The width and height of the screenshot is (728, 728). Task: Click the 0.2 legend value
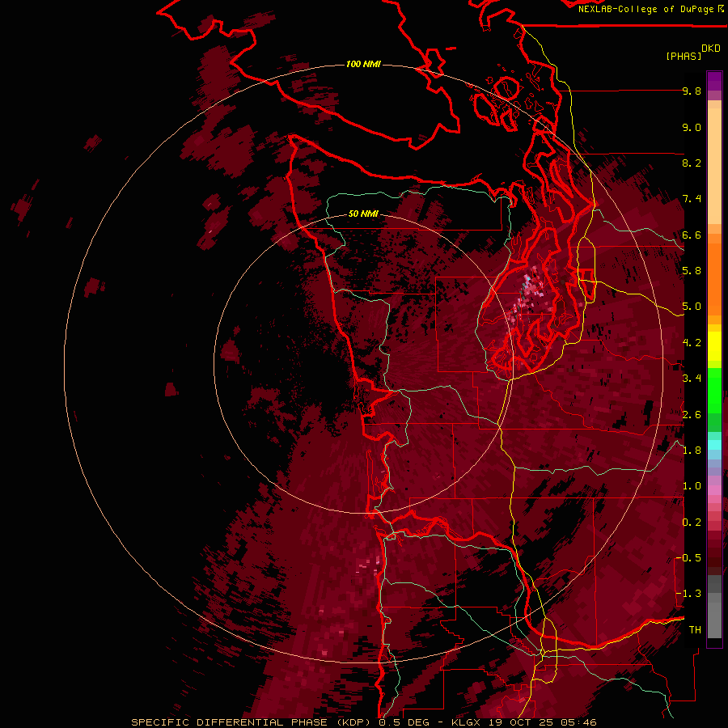click(x=692, y=523)
